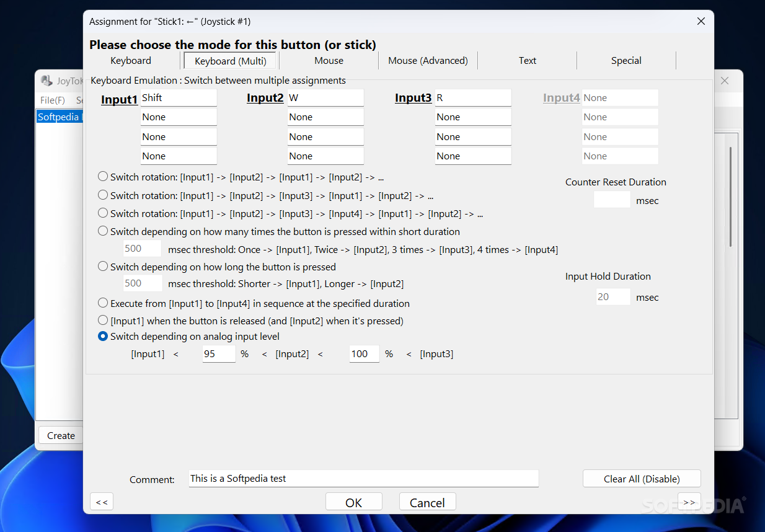This screenshot has width=765, height=532.
Task: Click the Counter Reset Duration msec field
Action: click(612, 200)
